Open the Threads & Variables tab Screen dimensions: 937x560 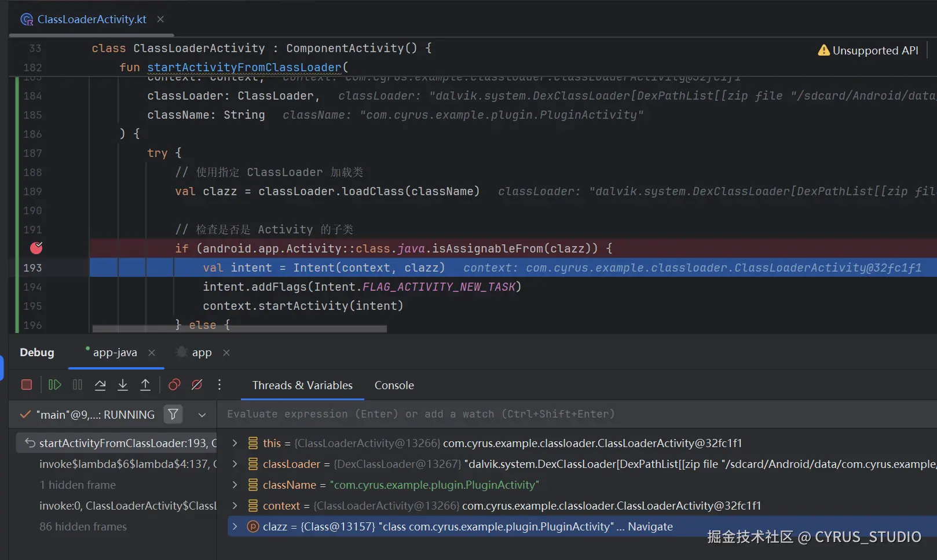[x=302, y=385]
